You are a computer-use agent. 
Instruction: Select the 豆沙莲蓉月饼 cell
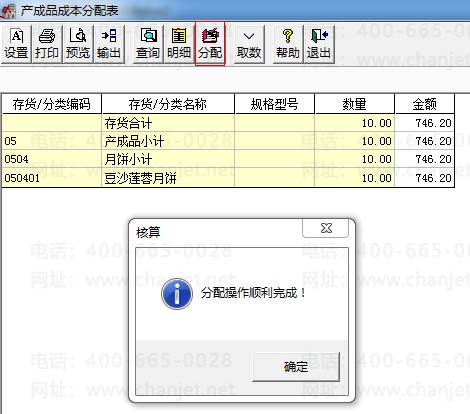tap(168, 178)
